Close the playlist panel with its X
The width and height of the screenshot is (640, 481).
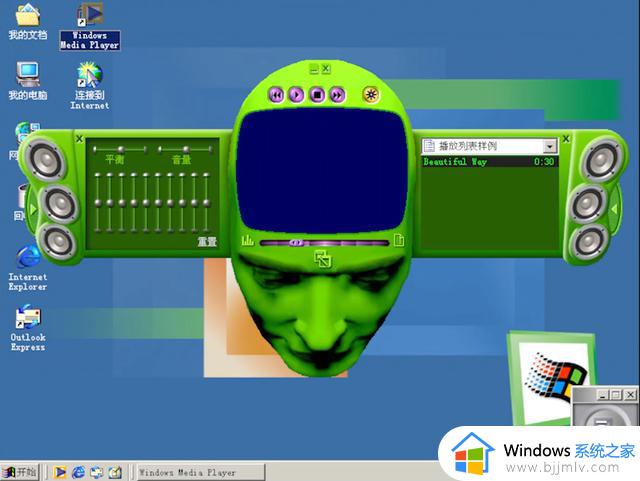click(566, 139)
